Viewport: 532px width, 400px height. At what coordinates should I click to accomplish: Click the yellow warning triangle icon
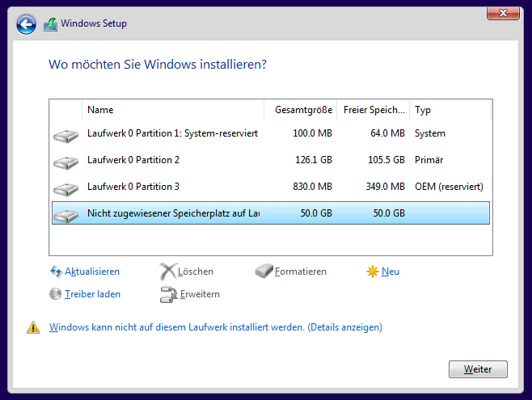(x=33, y=328)
